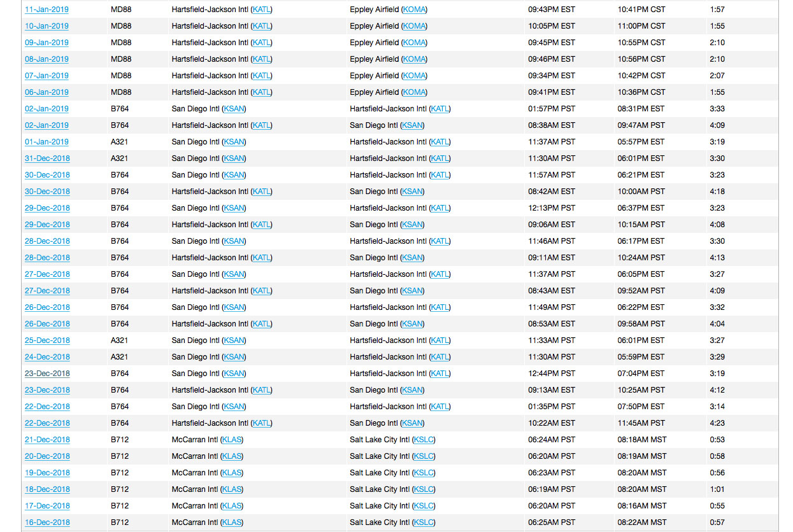Click 22-Dec-2018 link departing 10:22AM EST
Image resolution: width=793 pixels, height=532 pixels.
[47, 423]
